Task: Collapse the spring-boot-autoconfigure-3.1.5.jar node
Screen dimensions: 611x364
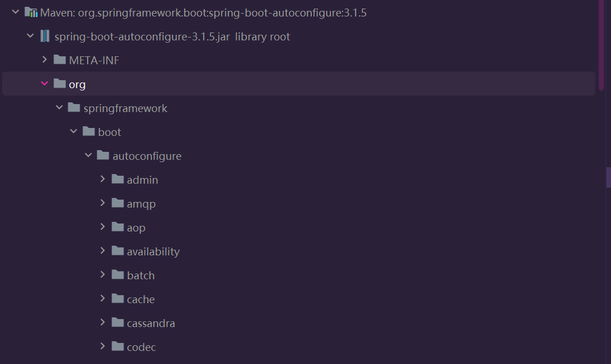Action: pos(30,36)
